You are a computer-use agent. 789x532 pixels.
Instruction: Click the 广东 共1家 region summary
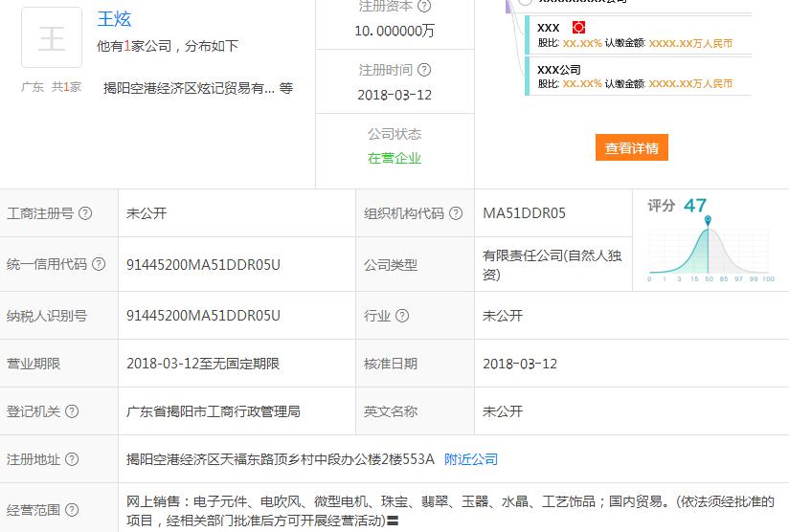click(51, 87)
